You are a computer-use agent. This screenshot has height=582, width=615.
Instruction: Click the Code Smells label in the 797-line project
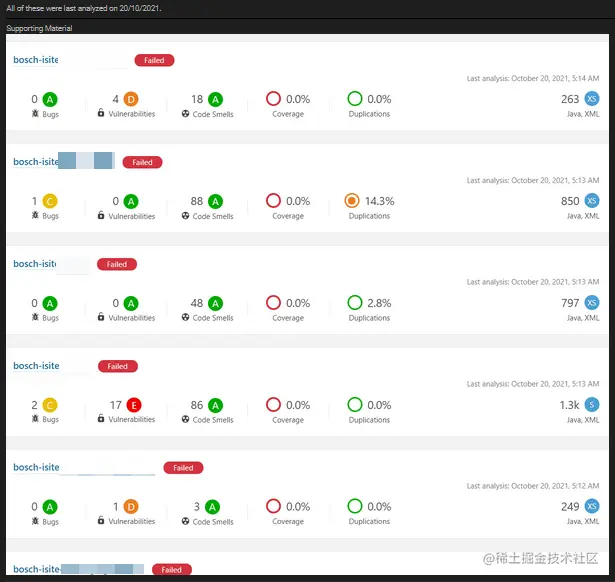[x=213, y=318]
